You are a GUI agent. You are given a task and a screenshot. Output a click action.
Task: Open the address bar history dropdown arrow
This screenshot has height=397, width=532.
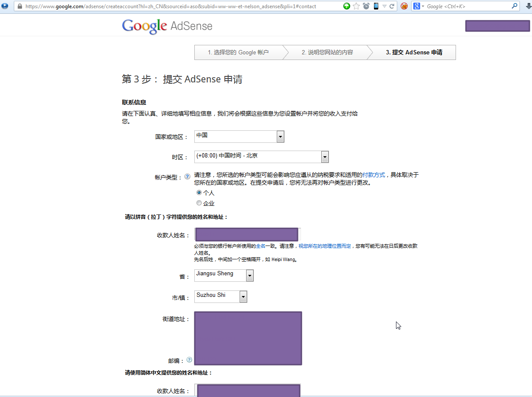coord(384,6)
